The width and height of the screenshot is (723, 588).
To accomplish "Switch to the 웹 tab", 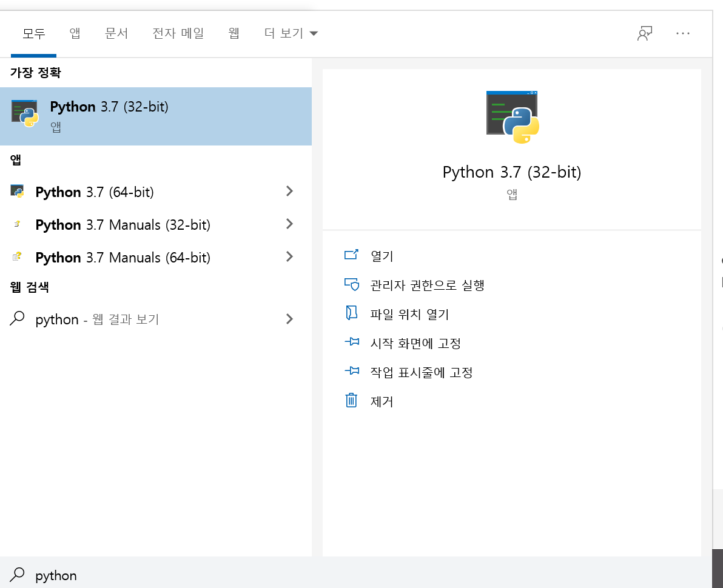I will (x=234, y=33).
